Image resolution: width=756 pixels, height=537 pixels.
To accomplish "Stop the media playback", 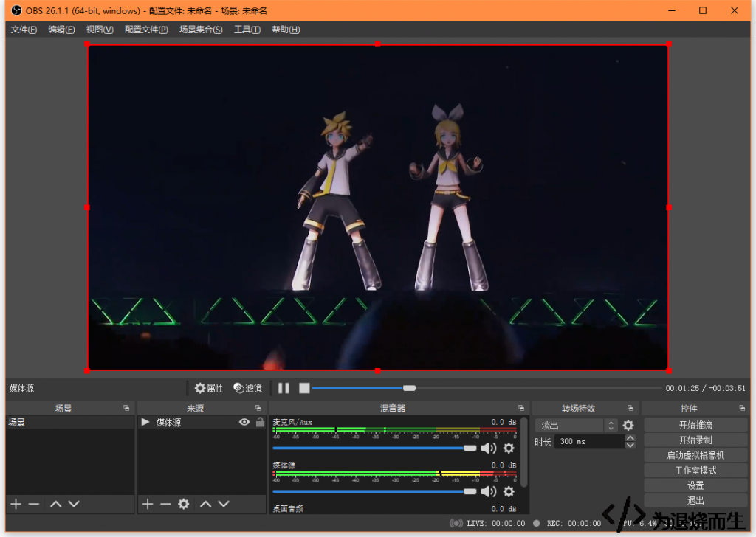I will (304, 388).
